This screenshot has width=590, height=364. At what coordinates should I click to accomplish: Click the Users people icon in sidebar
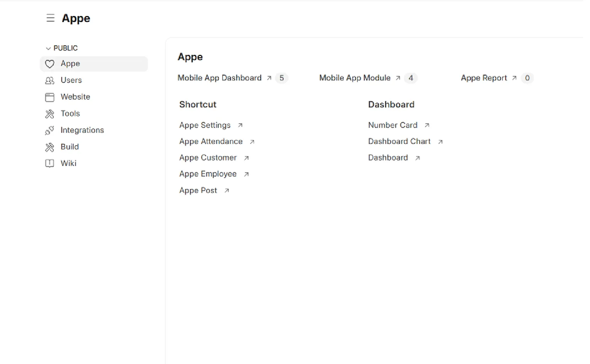50,81
